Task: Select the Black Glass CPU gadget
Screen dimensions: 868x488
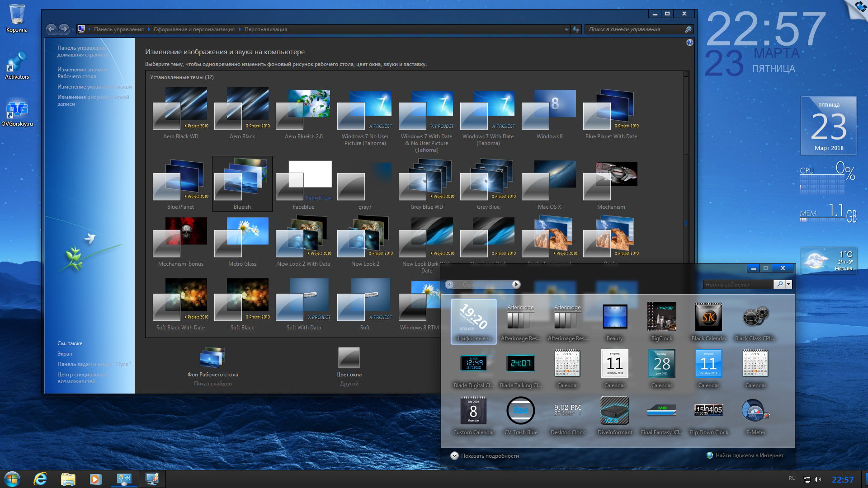Action: [755, 317]
